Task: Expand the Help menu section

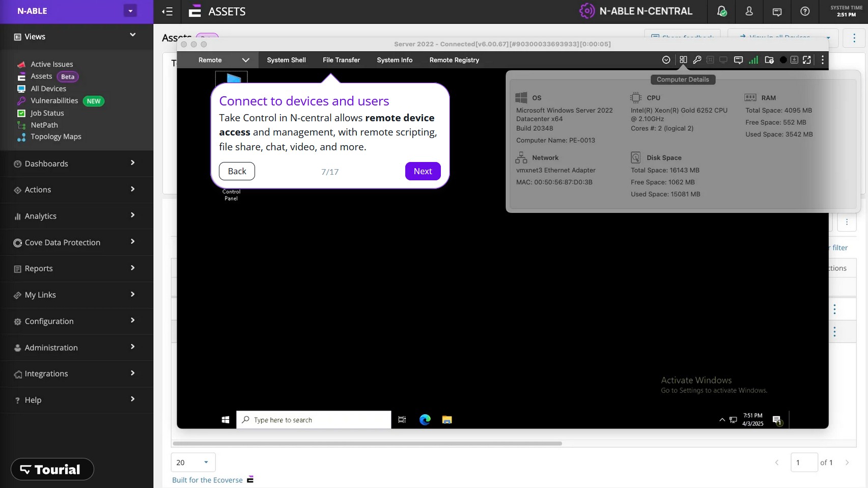Action: [76, 400]
